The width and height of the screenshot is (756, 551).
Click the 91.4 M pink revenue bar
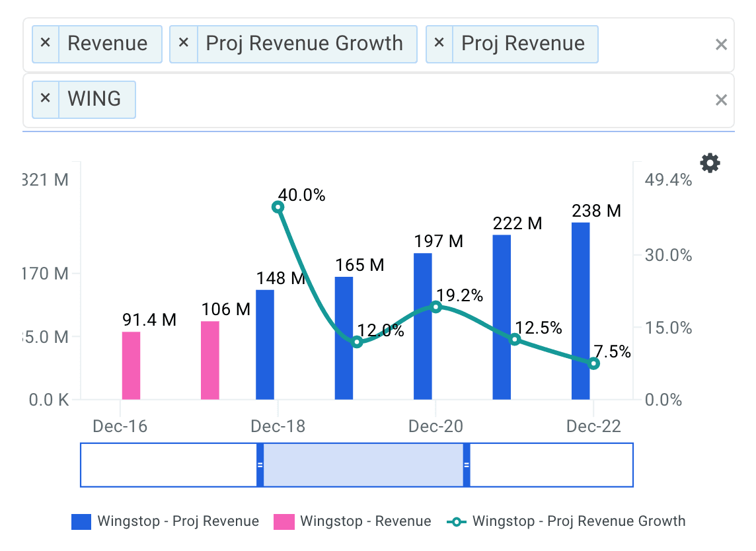click(x=132, y=365)
